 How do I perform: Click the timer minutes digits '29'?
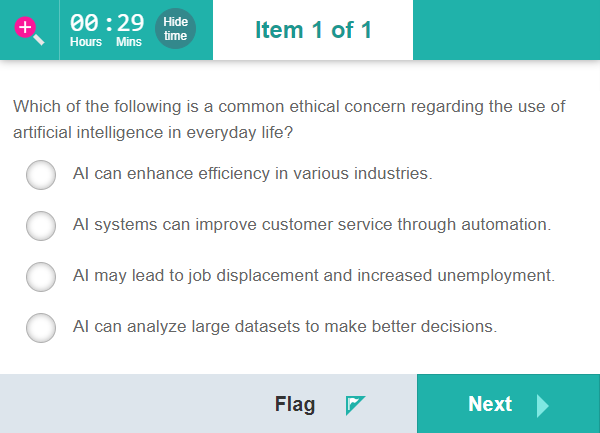click(130, 23)
